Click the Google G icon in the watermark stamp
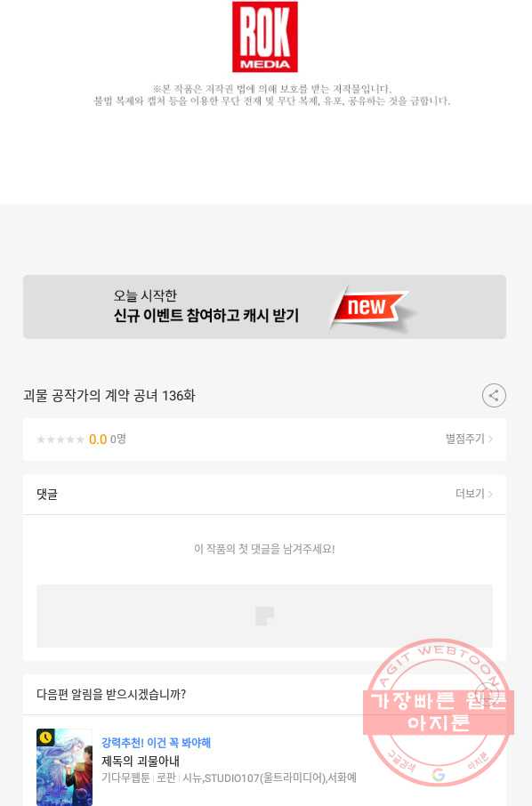 (x=438, y=775)
